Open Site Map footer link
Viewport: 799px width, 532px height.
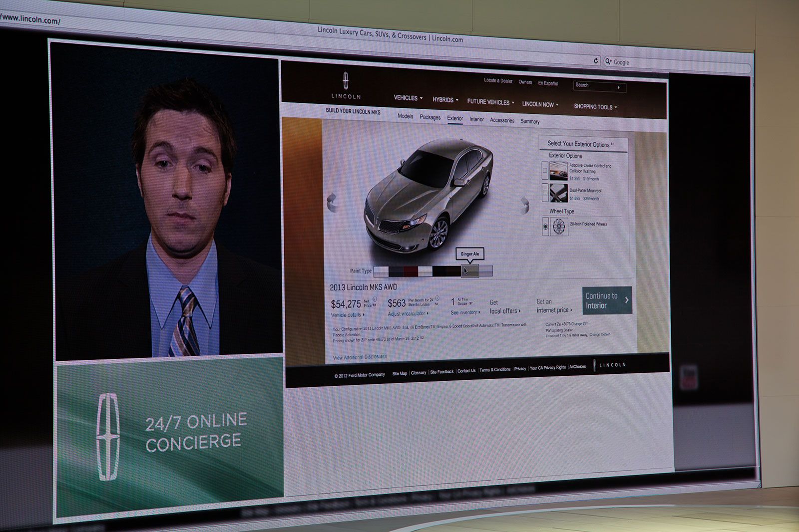[399, 373]
